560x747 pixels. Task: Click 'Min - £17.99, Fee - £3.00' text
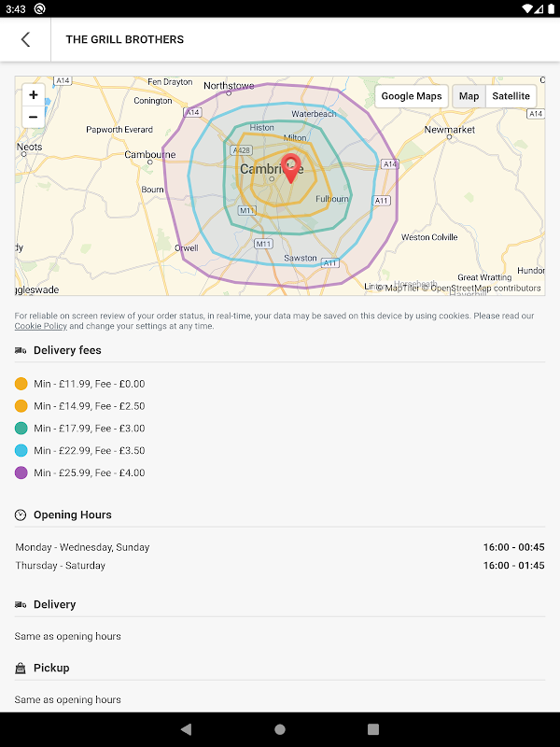pyautogui.click(x=90, y=429)
